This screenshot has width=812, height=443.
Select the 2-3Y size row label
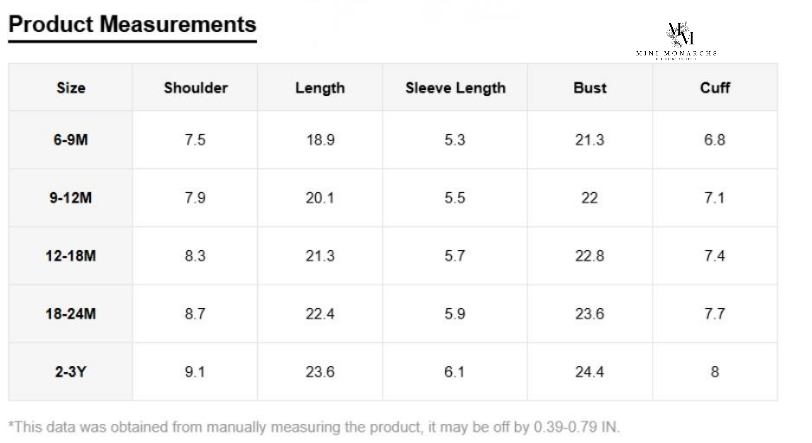[71, 372]
